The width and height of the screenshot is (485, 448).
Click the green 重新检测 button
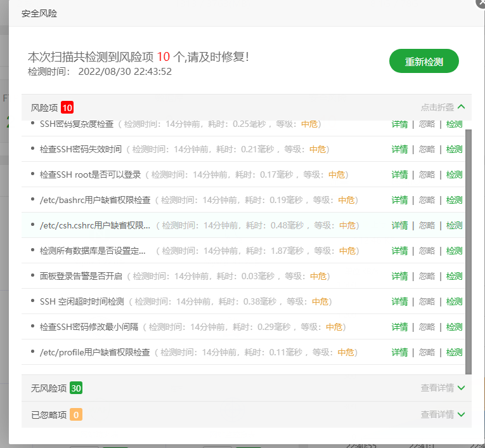[x=424, y=61]
